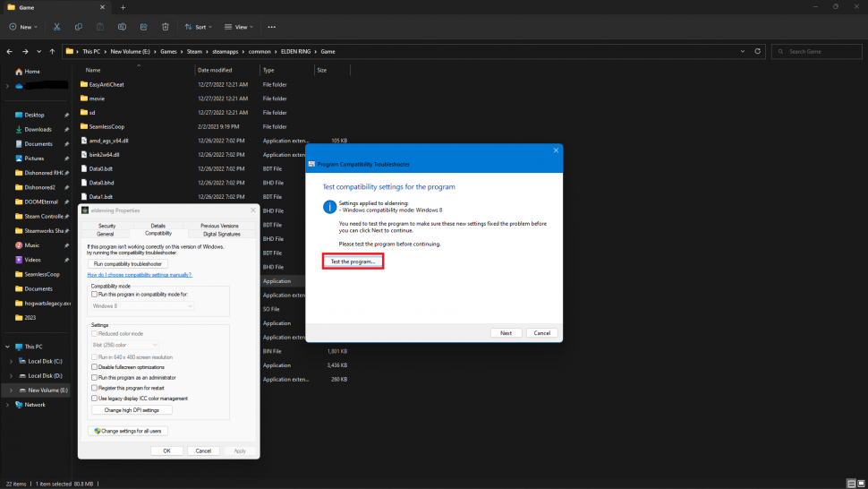The width and height of the screenshot is (868, 489).
Task: Switch to the Security tab
Action: [x=106, y=226]
